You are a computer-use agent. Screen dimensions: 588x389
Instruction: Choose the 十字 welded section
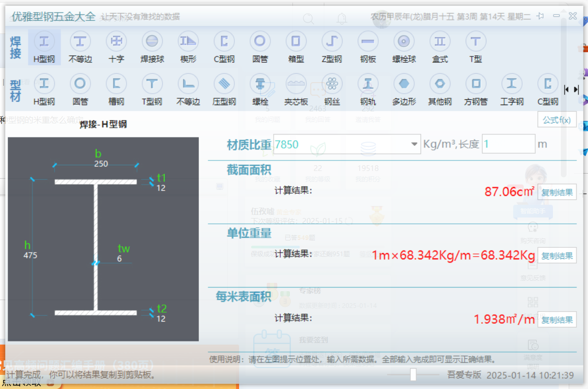click(x=116, y=48)
